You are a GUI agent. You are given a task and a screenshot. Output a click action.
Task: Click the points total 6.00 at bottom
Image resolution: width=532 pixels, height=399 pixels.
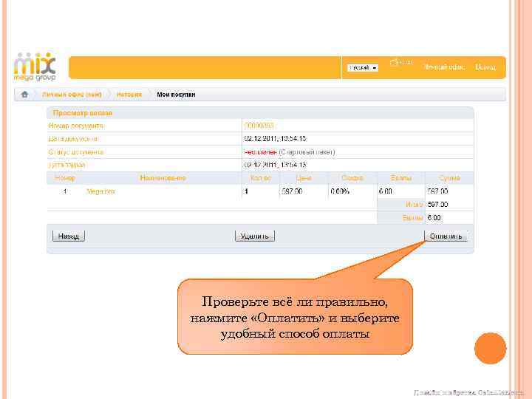point(434,217)
